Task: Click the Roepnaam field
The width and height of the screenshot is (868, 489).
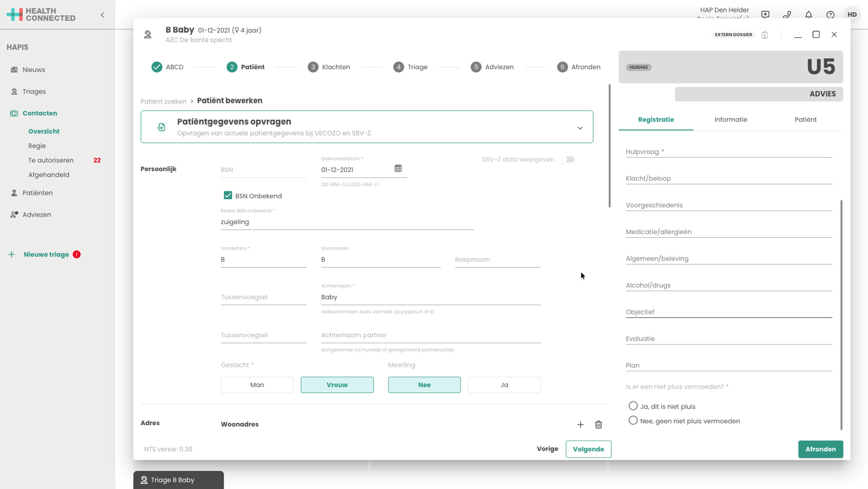Action: (498, 260)
